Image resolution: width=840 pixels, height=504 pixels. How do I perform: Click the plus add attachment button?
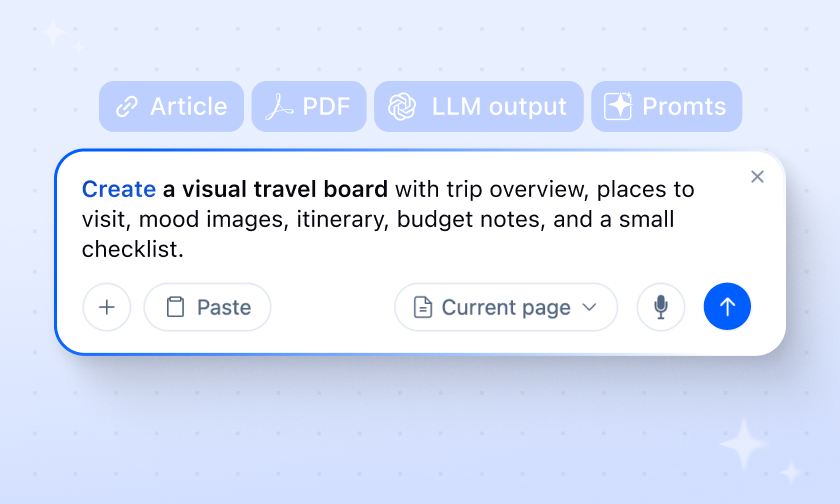tap(107, 307)
